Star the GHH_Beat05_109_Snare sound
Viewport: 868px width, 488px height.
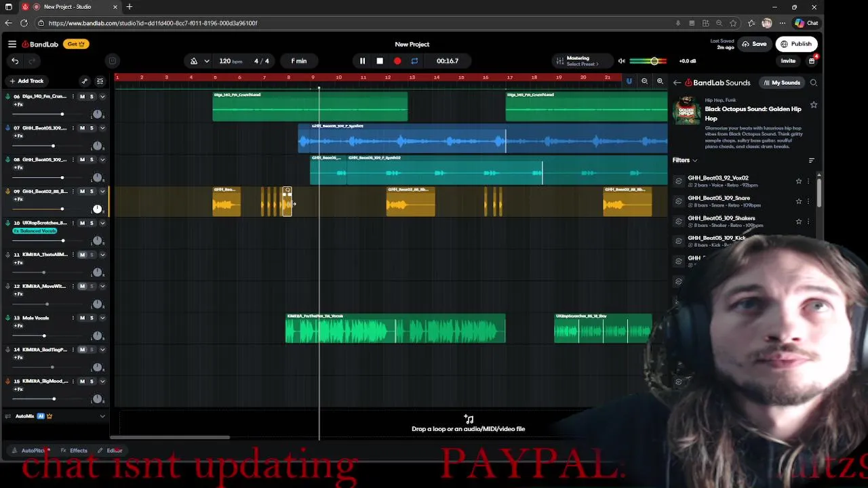799,201
